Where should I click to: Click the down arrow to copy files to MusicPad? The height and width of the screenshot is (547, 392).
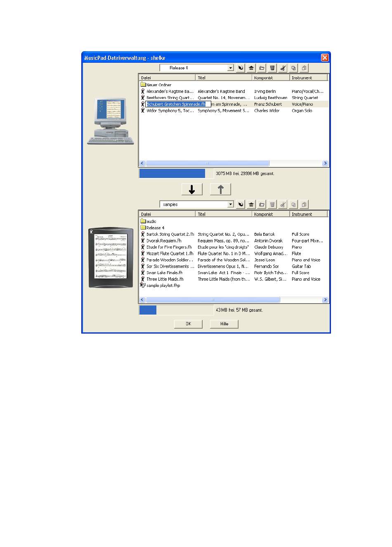click(x=192, y=189)
